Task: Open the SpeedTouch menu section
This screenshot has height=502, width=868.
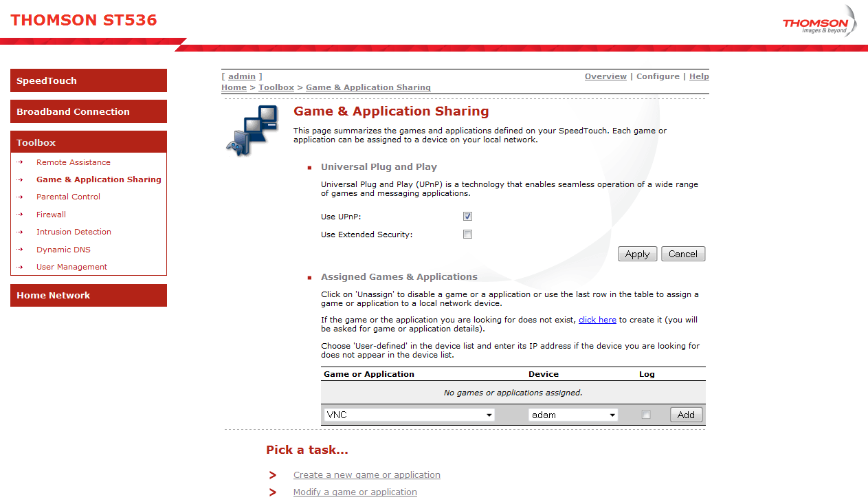Action: coord(89,80)
